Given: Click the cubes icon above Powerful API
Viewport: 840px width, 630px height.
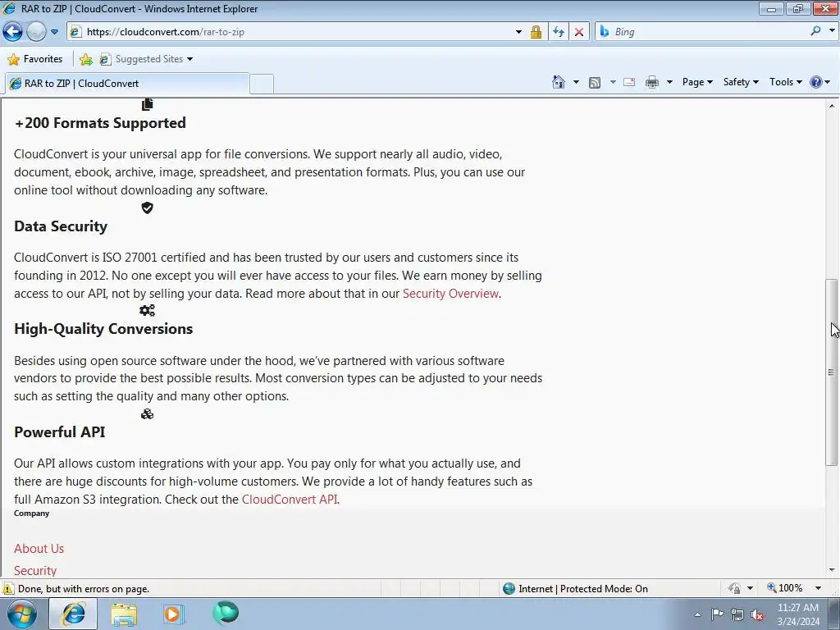Looking at the screenshot, I should 148,413.
